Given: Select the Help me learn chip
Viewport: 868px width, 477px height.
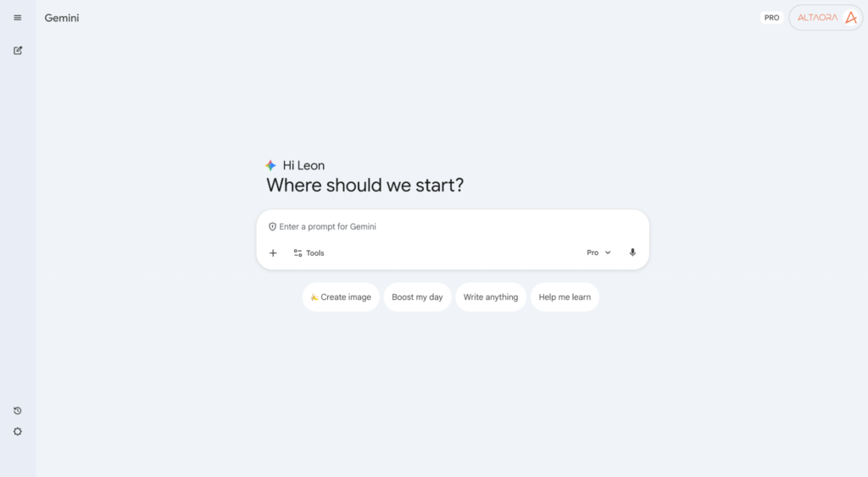Looking at the screenshot, I should [565, 297].
